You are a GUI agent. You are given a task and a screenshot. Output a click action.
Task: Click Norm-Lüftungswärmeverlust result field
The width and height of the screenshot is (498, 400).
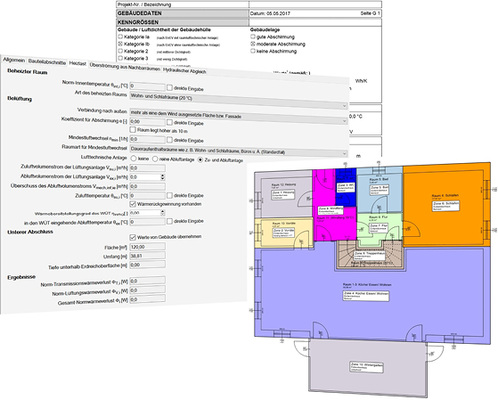click(147, 290)
